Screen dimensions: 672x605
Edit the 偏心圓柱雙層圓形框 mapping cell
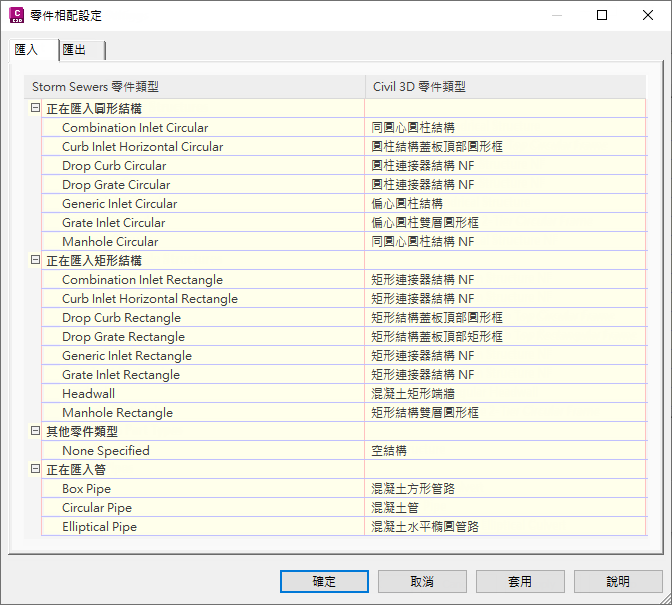click(506, 223)
